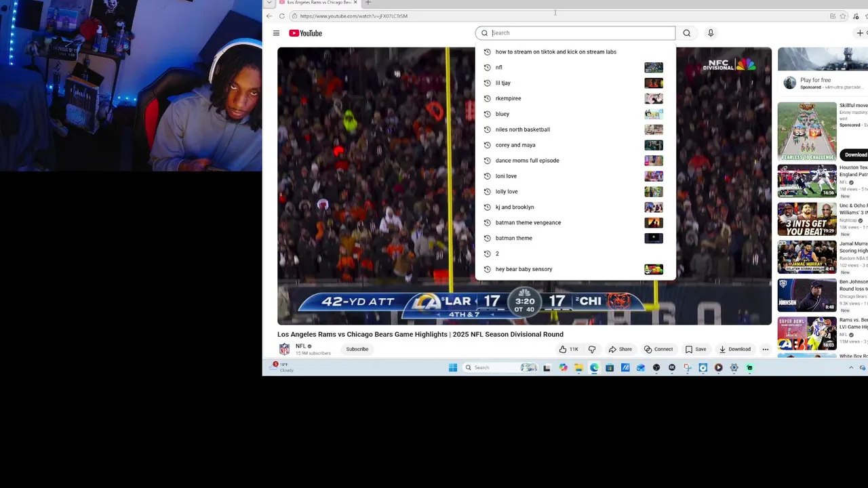Image resolution: width=868 pixels, height=488 pixels.
Task: Open the NFL channel avatar
Action: click(x=284, y=349)
